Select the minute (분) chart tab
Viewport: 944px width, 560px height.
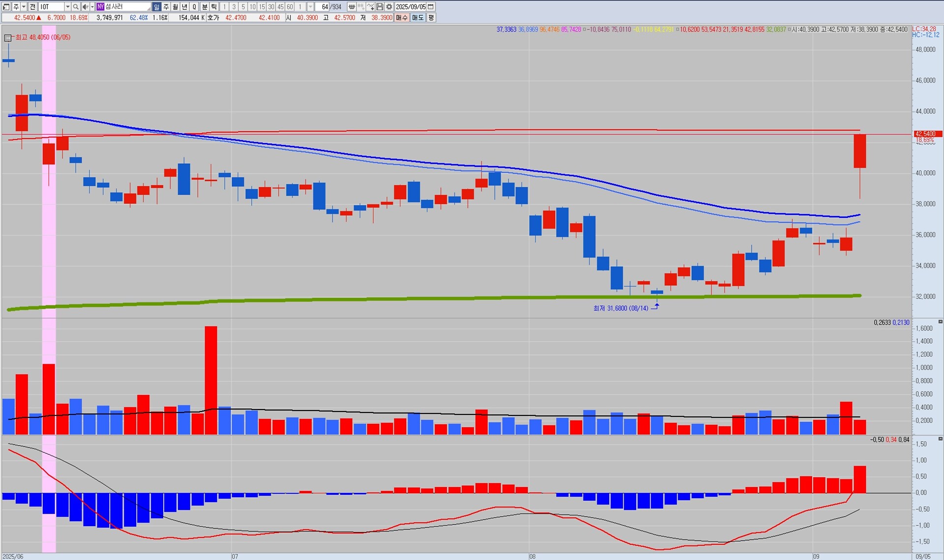tap(205, 7)
